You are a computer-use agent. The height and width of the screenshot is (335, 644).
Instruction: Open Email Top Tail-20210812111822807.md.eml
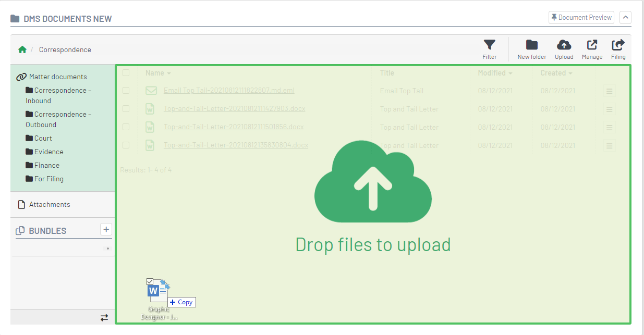228,90
